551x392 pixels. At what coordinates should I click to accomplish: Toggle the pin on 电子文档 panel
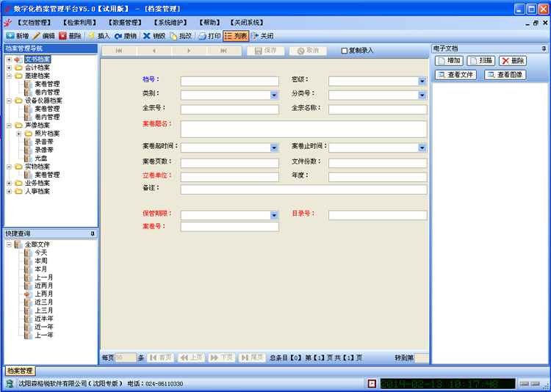[543, 48]
